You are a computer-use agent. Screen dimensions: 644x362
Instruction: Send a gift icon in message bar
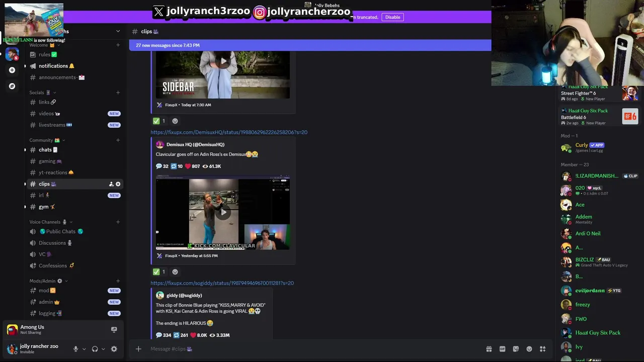pos(489,349)
